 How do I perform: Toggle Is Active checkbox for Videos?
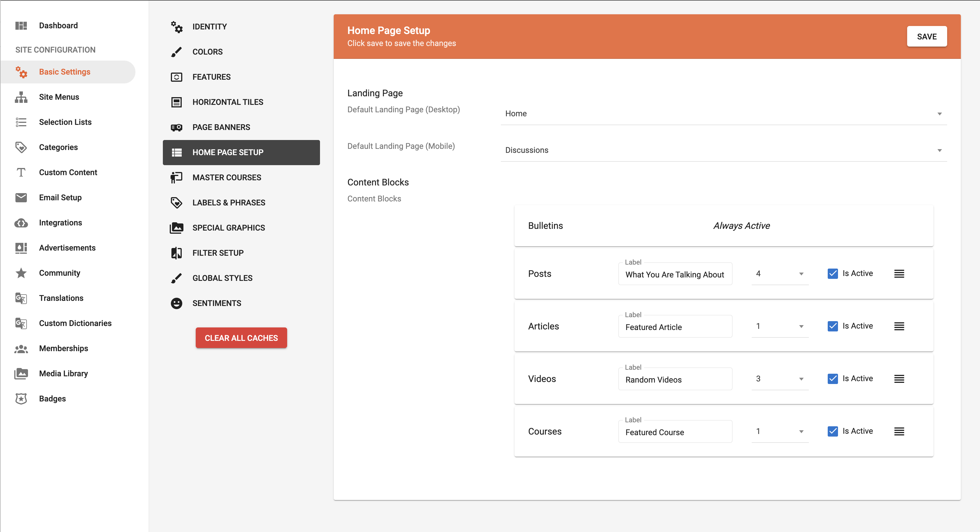(832, 379)
